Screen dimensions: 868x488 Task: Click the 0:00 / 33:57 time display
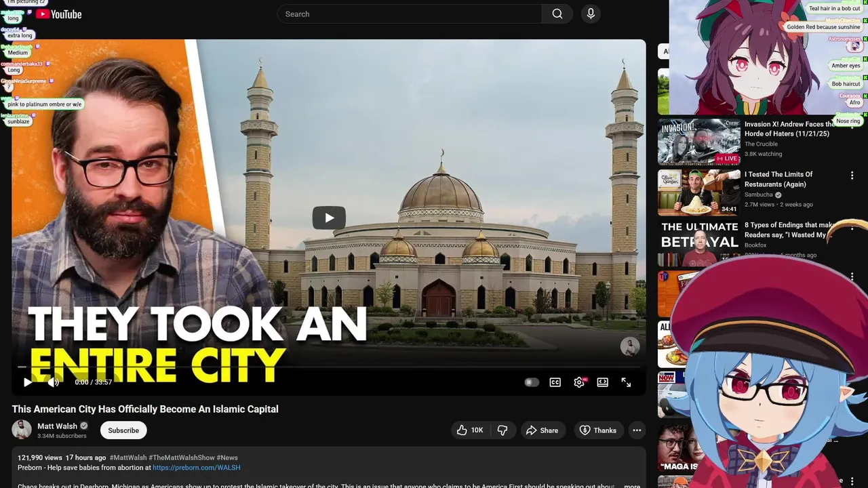click(x=94, y=382)
